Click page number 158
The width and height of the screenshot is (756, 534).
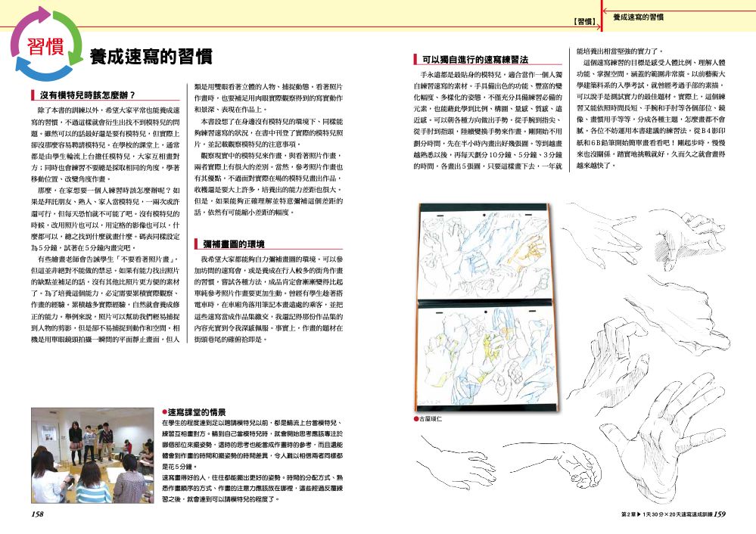(x=38, y=514)
